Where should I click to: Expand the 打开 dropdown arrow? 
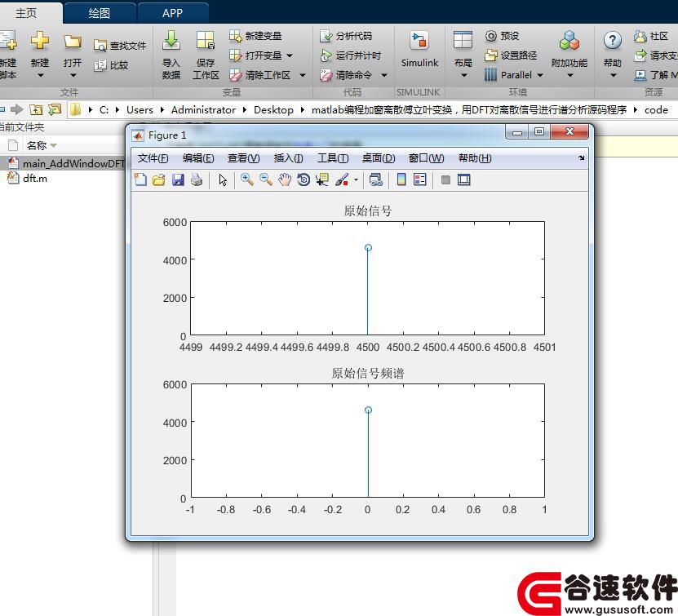[73, 76]
